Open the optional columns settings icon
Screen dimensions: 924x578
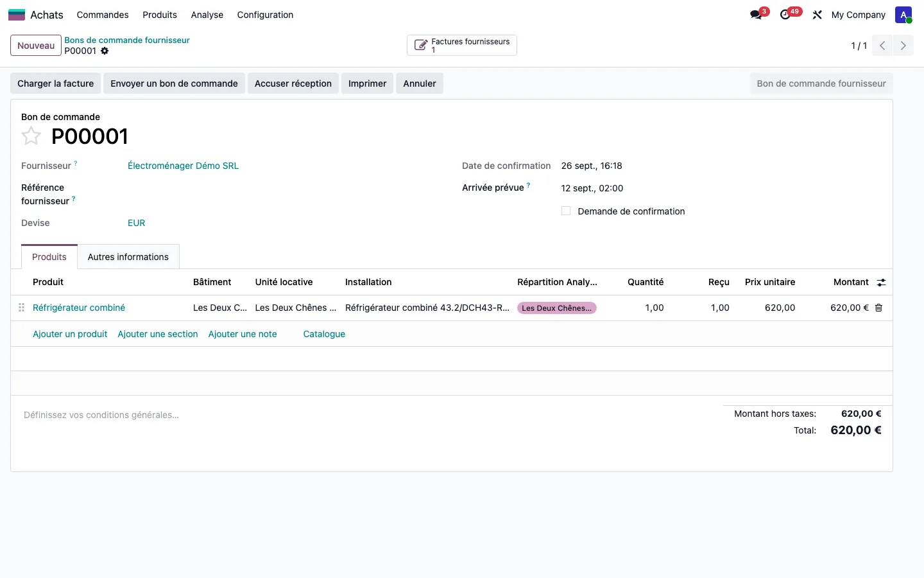pos(882,282)
